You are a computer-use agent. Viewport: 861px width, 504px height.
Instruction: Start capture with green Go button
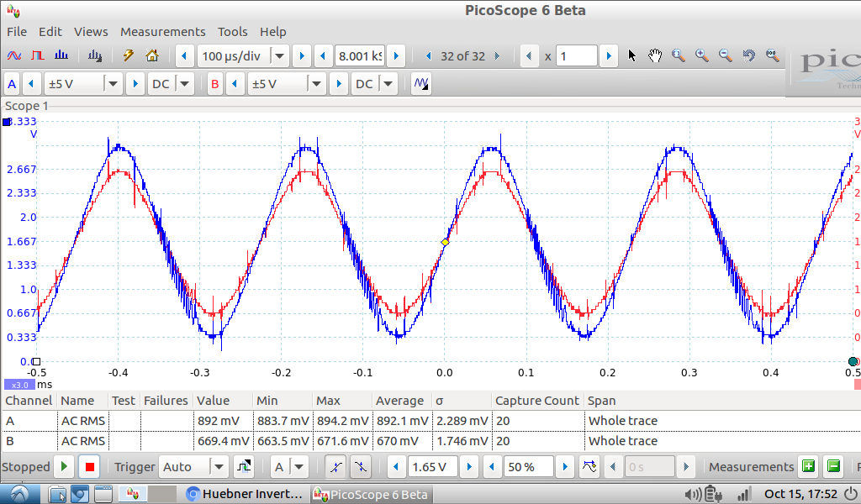tap(64, 466)
